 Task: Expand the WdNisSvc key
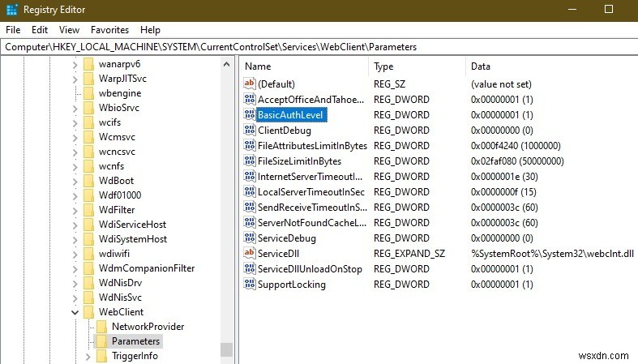(75, 298)
